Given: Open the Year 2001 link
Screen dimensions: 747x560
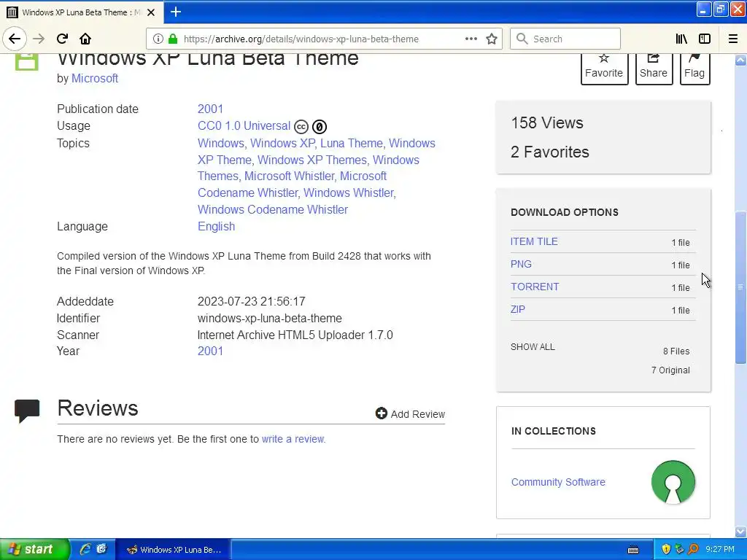Looking at the screenshot, I should point(210,351).
